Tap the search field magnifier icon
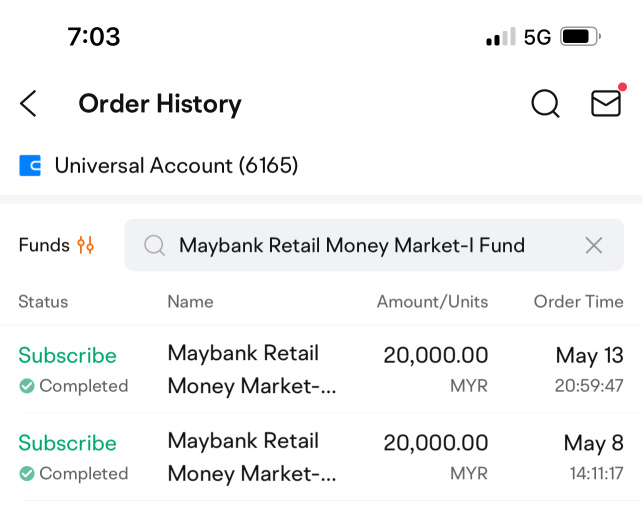The width and height of the screenshot is (642, 515). (154, 246)
